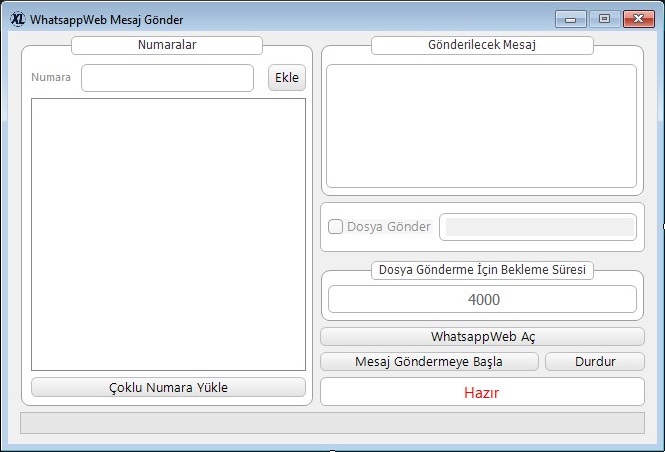665x452 pixels.
Task: Open WhatsApp Web with WhatsappWeb Aç button
Action: (482, 337)
